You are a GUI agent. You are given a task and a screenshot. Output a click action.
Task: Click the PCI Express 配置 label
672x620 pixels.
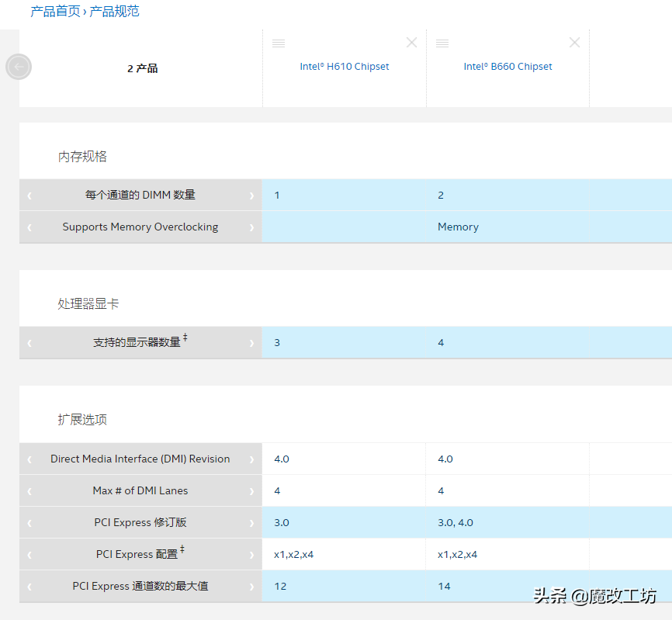140,553
